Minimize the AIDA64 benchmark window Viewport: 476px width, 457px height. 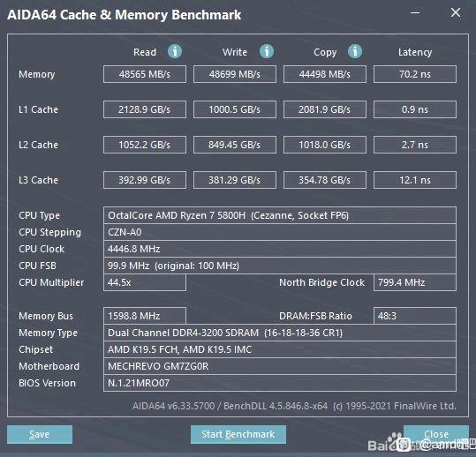(x=415, y=12)
